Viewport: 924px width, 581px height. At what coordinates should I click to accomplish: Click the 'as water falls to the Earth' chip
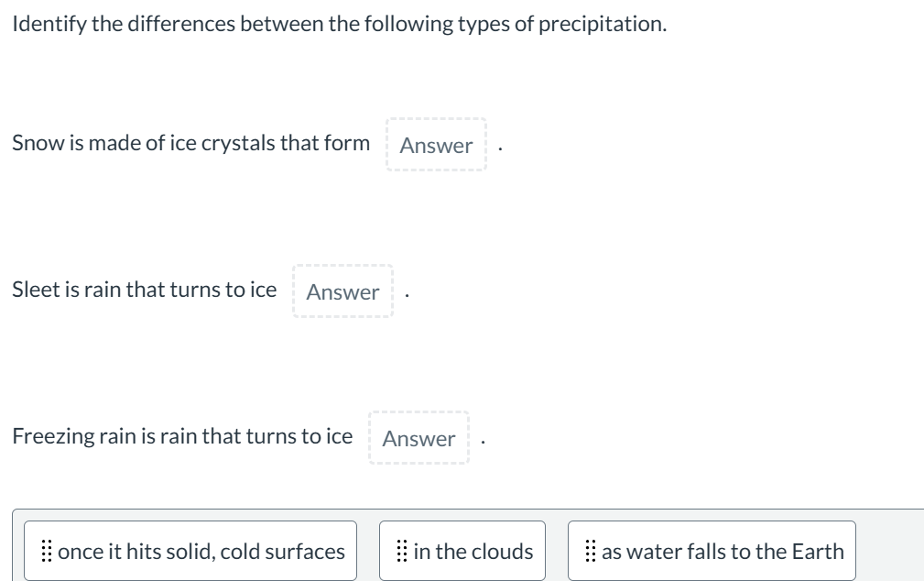tap(712, 550)
